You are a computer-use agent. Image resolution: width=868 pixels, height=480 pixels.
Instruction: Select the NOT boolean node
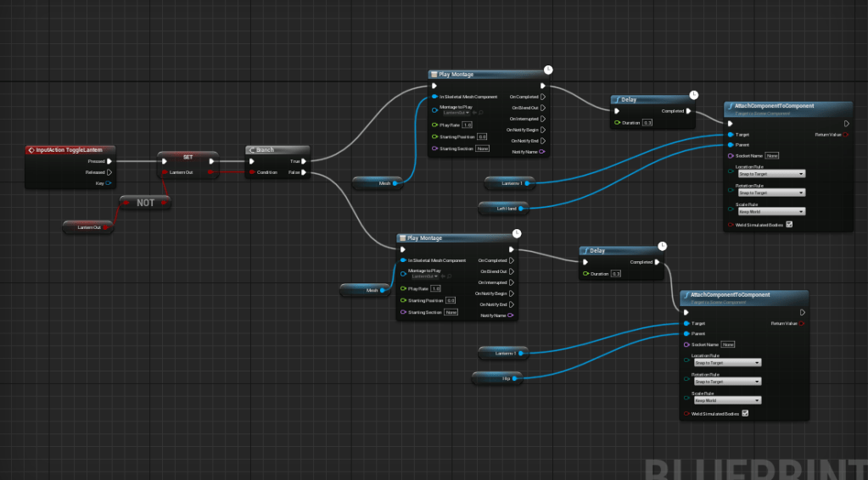(x=145, y=203)
